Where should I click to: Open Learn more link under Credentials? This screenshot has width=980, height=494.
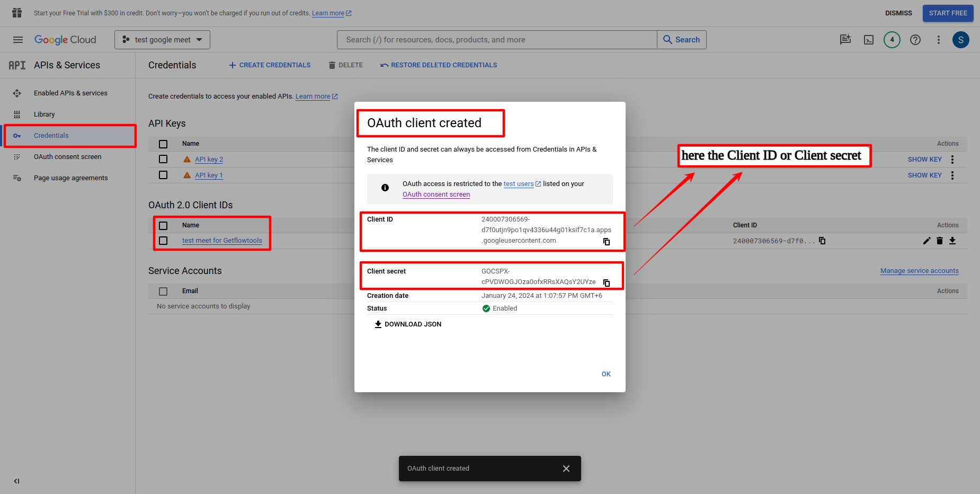tap(316, 96)
